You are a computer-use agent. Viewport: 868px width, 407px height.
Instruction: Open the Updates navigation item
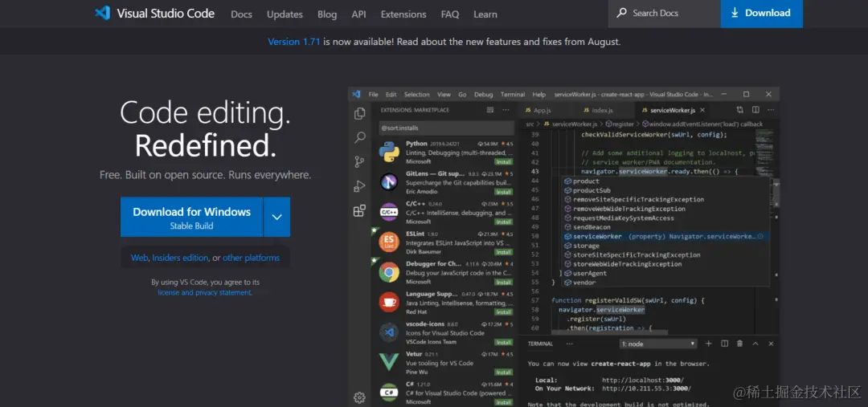[285, 14]
